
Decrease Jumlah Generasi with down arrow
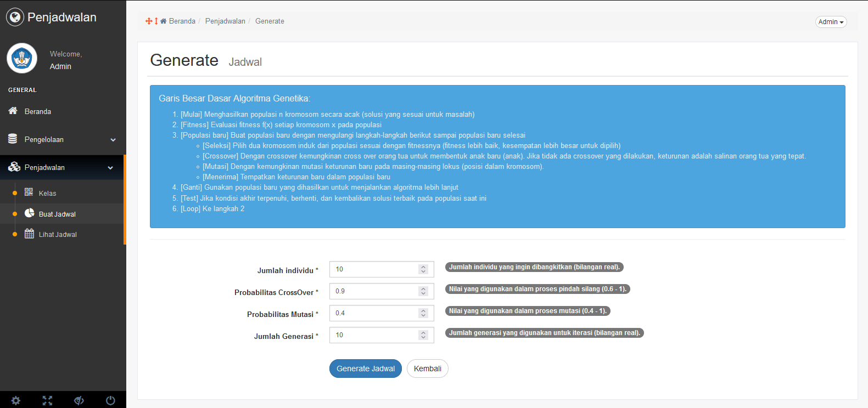[423, 337]
